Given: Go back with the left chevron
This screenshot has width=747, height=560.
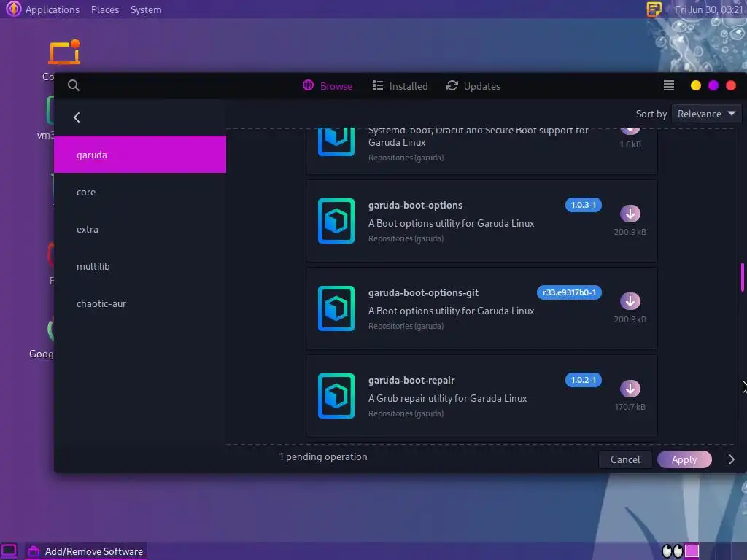Looking at the screenshot, I should (x=77, y=117).
